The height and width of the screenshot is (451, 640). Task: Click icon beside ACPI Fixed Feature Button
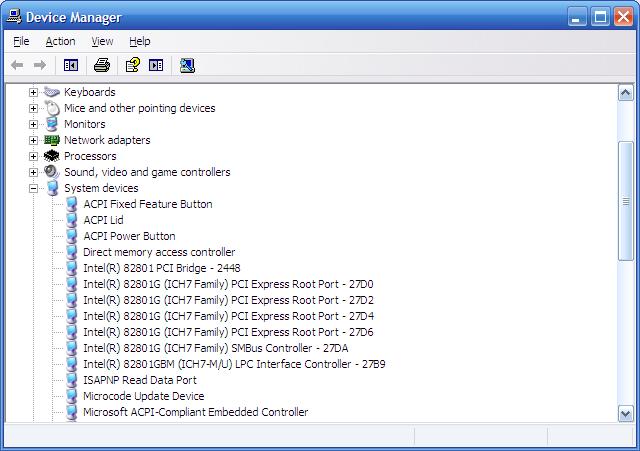tap(71, 204)
